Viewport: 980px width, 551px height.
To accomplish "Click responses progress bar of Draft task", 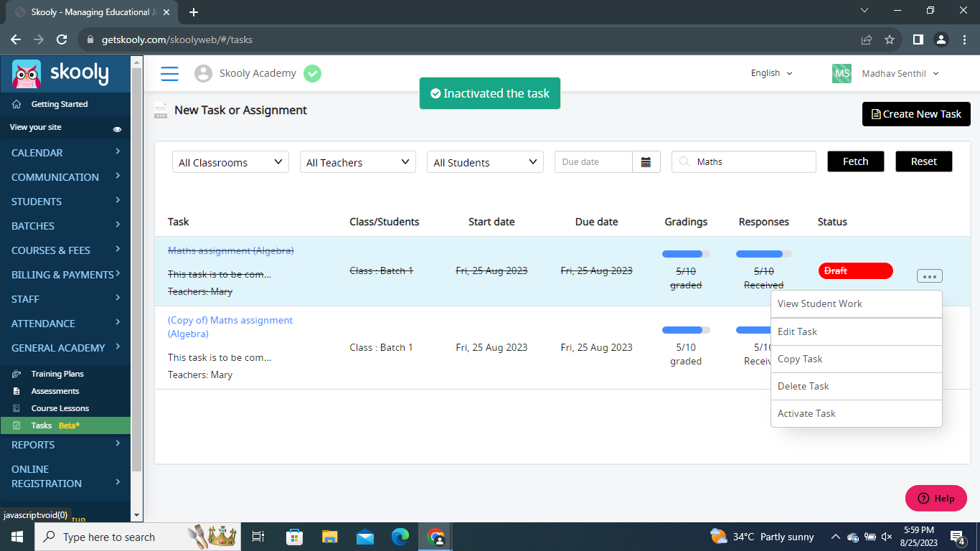I will 764,254.
